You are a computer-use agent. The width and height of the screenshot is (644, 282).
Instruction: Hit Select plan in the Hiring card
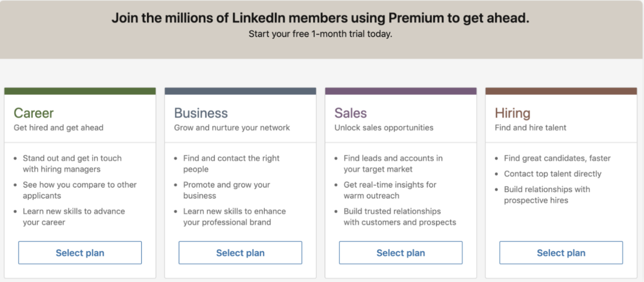click(x=561, y=253)
